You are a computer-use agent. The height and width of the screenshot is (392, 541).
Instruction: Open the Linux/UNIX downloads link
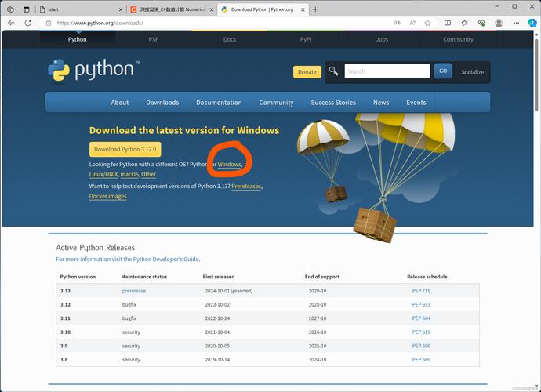coord(103,174)
